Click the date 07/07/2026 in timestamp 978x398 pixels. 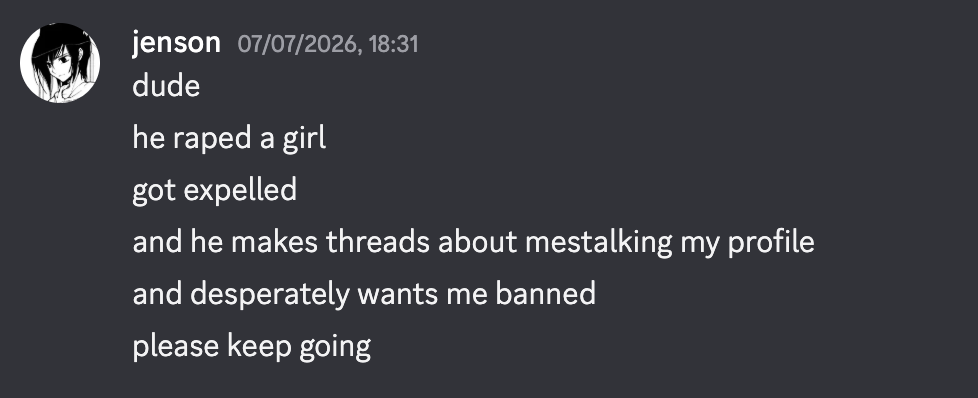(x=299, y=44)
